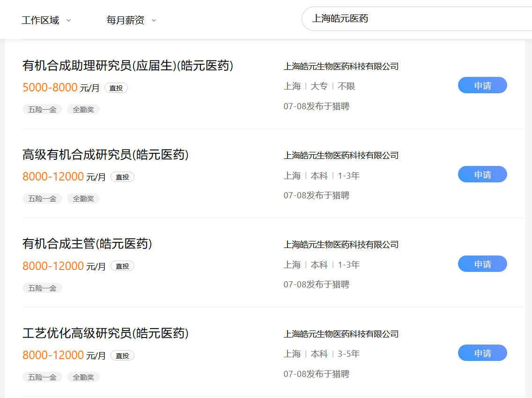Click 五险一金 tag under 工艺优化高级研究员
This screenshot has width=532, height=398.
point(43,377)
